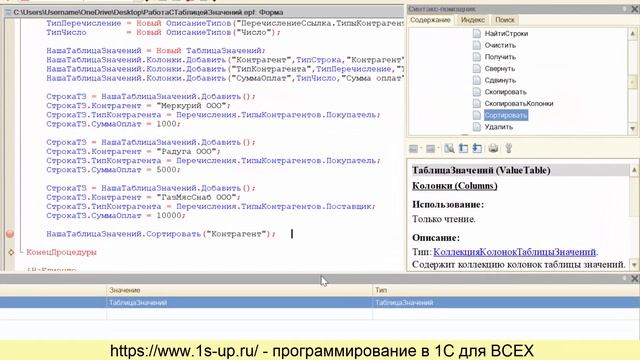640x360 pixels.
Task: Click the Колонки.Добавить("СуммаОплат" code line
Action: tap(225, 78)
